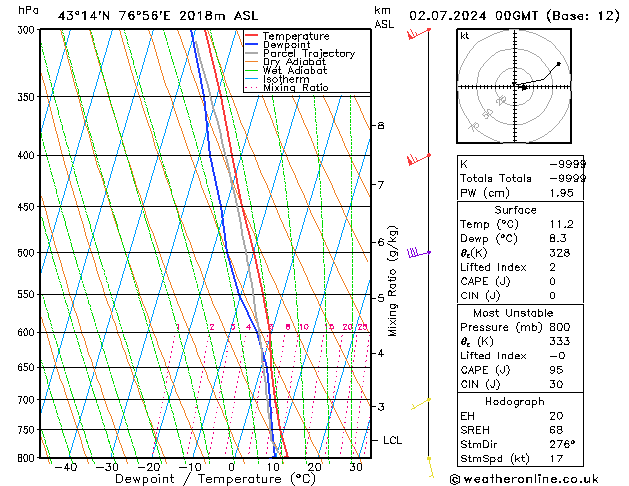Open the hodograph wind plot
Screen dimensions: 629x486
(514, 86)
